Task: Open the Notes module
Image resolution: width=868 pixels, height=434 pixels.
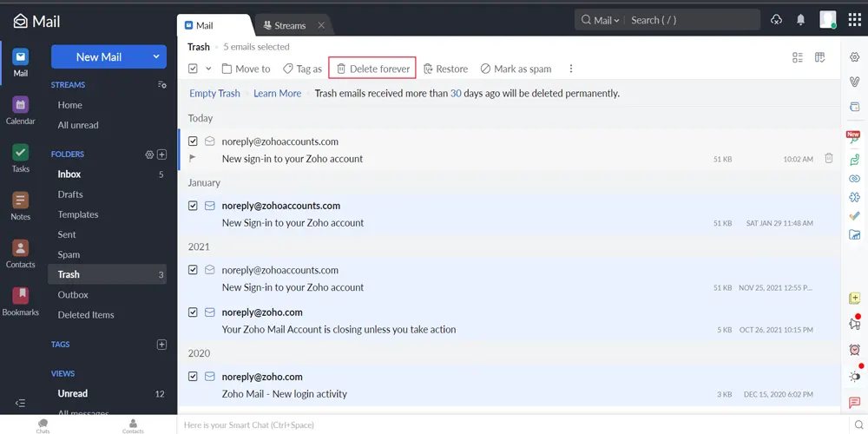Action: tap(21, 206)
